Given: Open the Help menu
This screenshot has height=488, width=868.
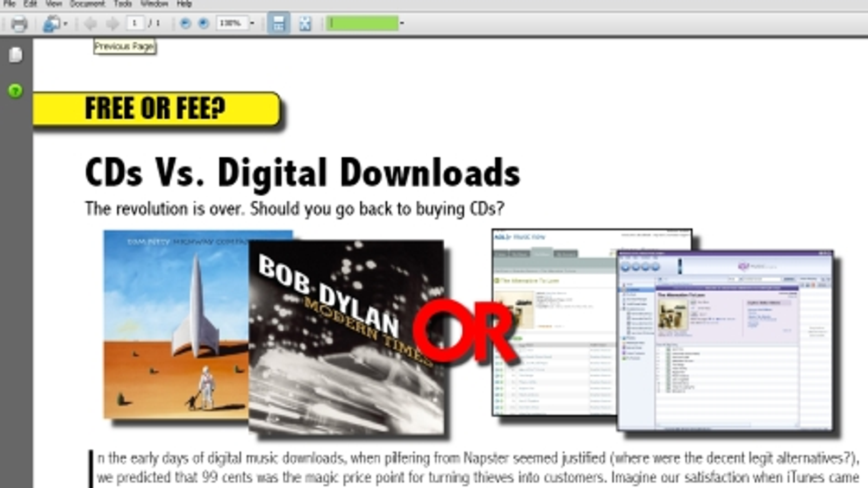Looking at the screenshot, I should (184, 3).
